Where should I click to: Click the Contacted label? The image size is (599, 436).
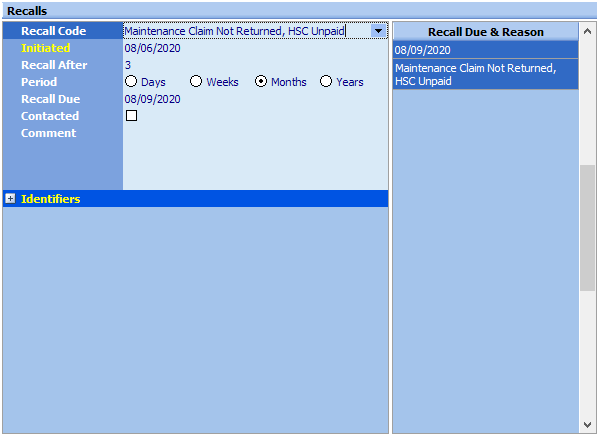click(50, 116)
